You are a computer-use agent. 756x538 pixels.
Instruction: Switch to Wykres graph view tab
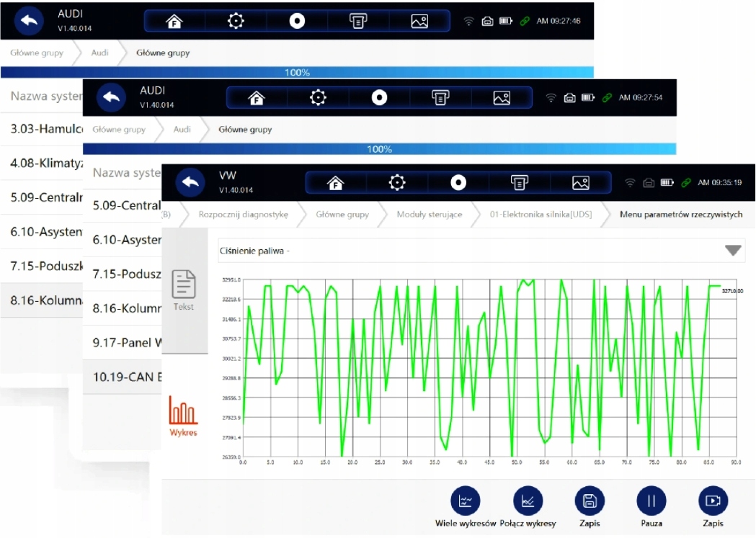[183, 416]
